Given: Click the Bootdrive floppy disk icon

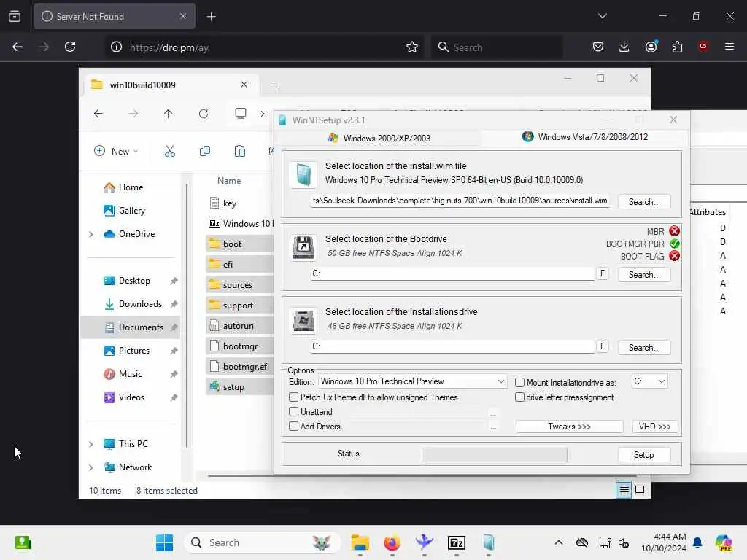Looking at the screenshot, I should (303, 247).
